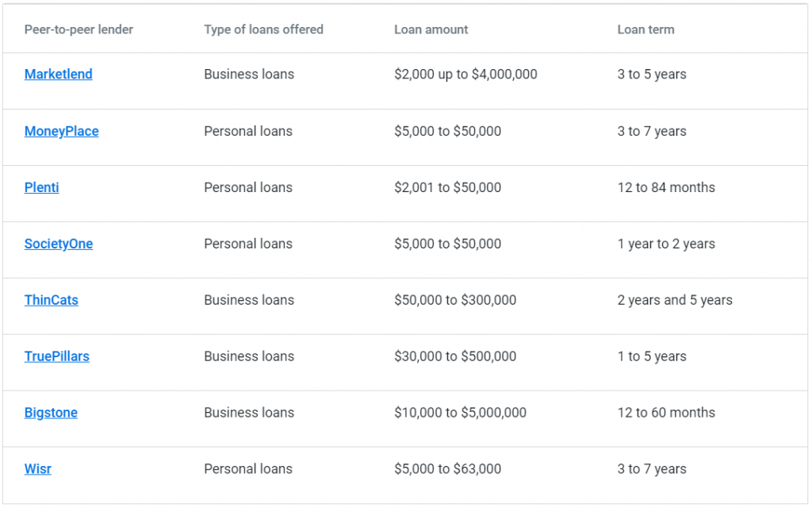Open the Plenti lender page
The width and height of the screenshot is (812, 508).
pos(41,188)
